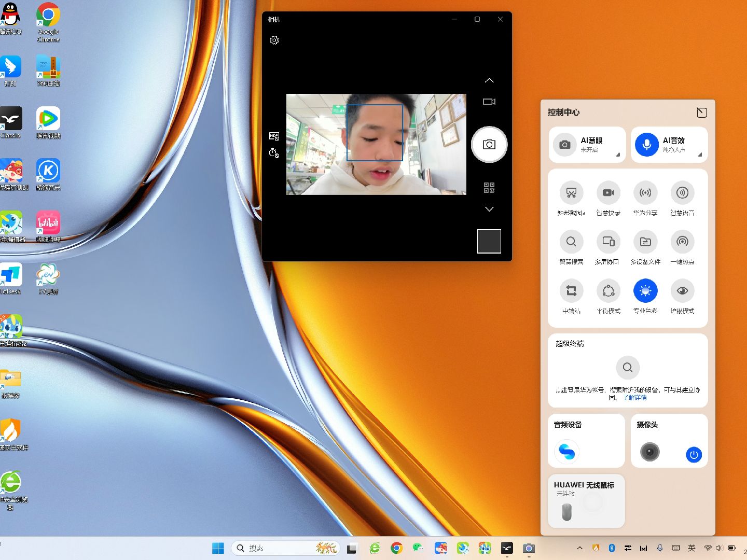Toggle HDR in the camera app
Viewport: 747px width, 560px height.
click(x=274, y=136)
